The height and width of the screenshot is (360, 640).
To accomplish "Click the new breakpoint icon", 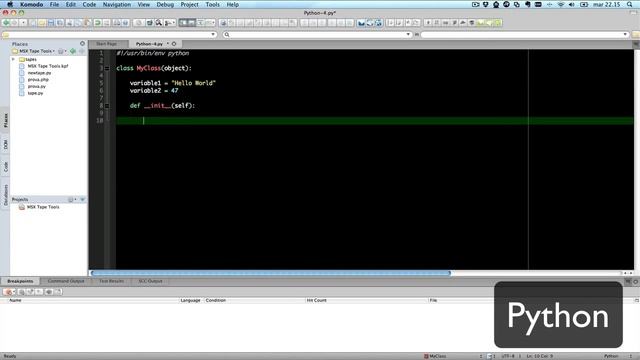I will [x=8, y=292].
